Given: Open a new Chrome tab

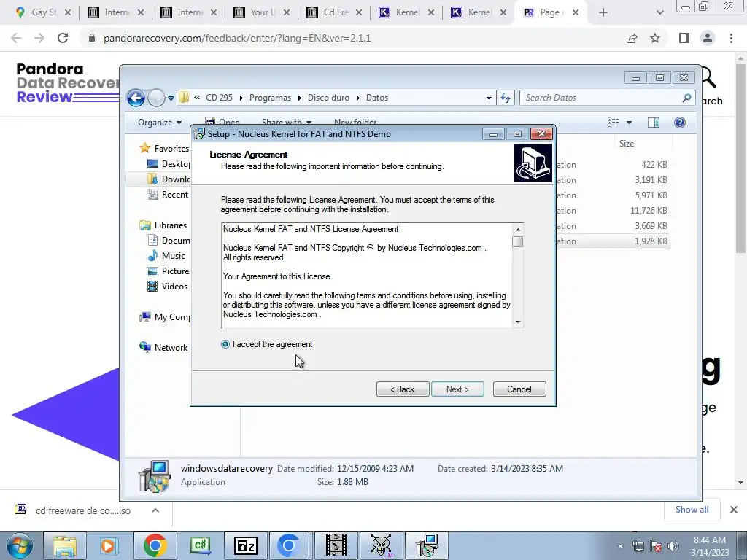Looking at the screenshot, I should click(603, 12).
